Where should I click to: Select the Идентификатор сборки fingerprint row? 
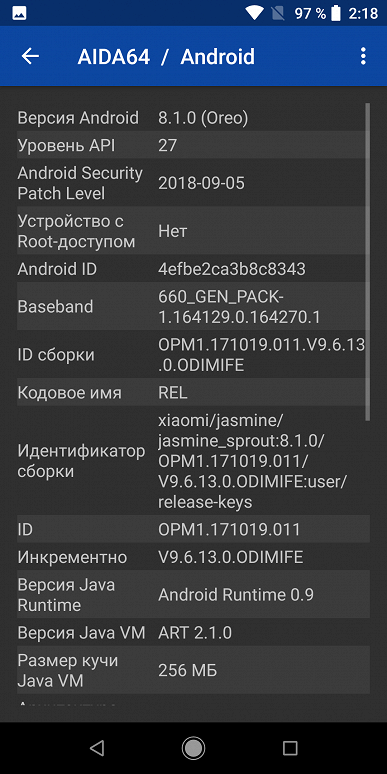(x=194, y=461)
